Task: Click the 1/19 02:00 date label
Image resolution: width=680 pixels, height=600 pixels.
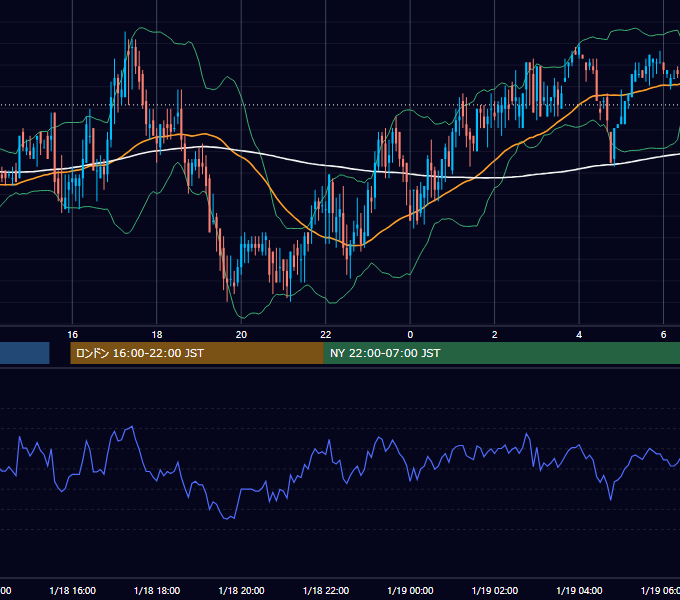Action: [494, 590]
